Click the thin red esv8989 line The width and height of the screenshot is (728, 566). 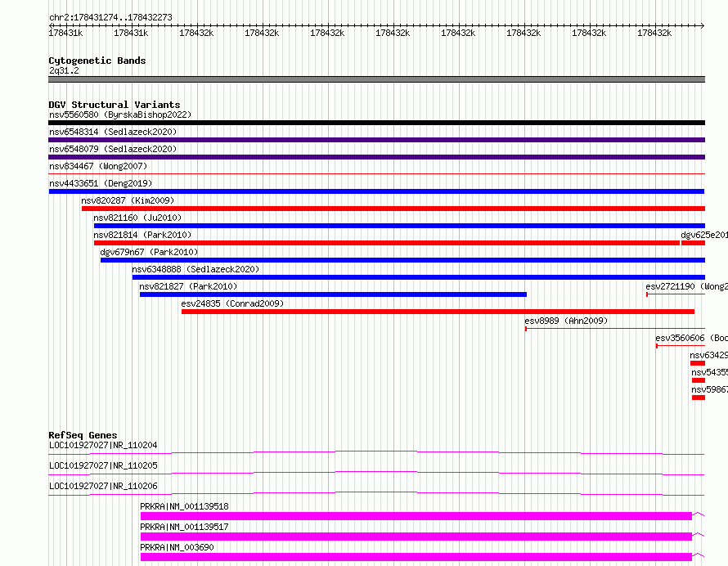click(x=615, y=329)
